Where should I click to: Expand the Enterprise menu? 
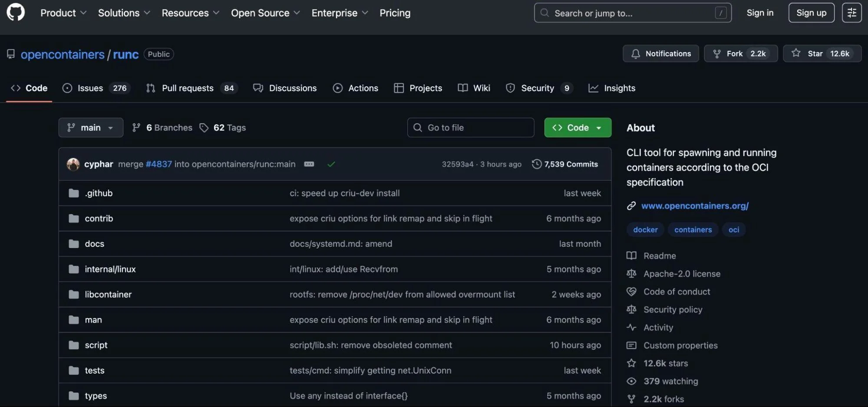click(x=340, y=13)
